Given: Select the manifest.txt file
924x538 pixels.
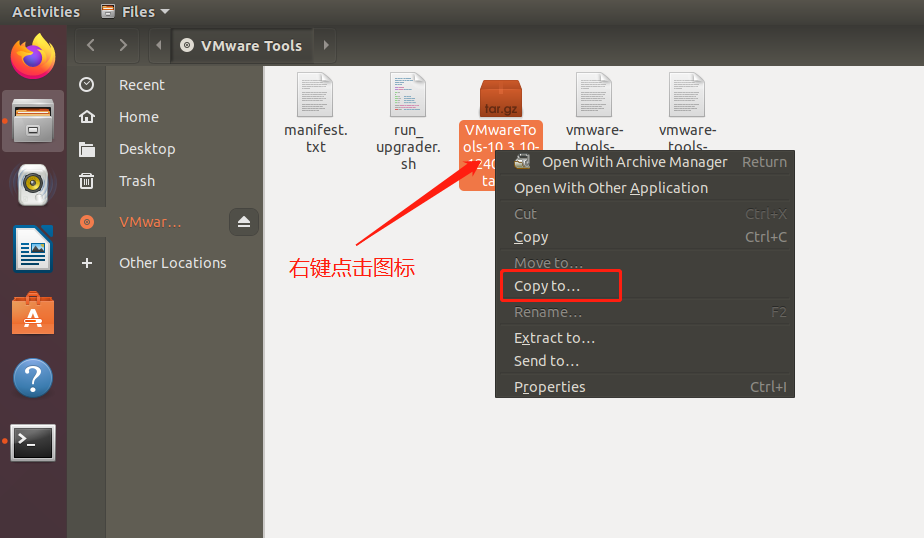Looking at the screenshot, I should [x=315, y=110].
